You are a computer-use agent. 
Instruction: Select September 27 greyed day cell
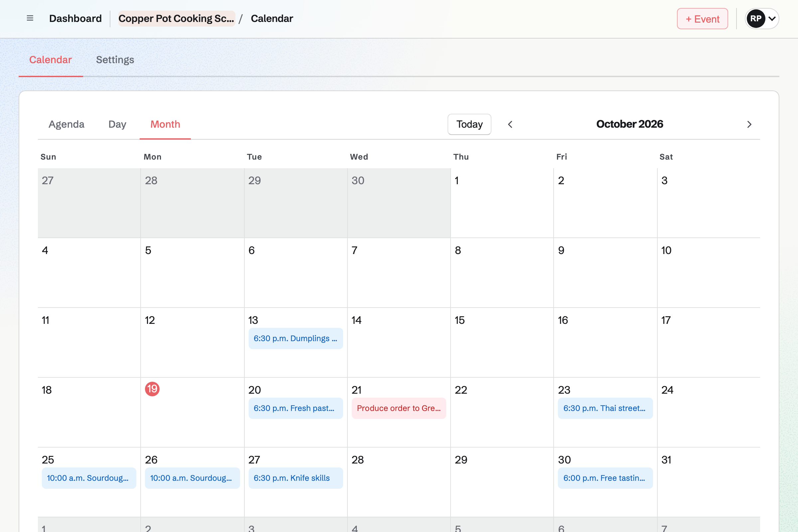89,203
